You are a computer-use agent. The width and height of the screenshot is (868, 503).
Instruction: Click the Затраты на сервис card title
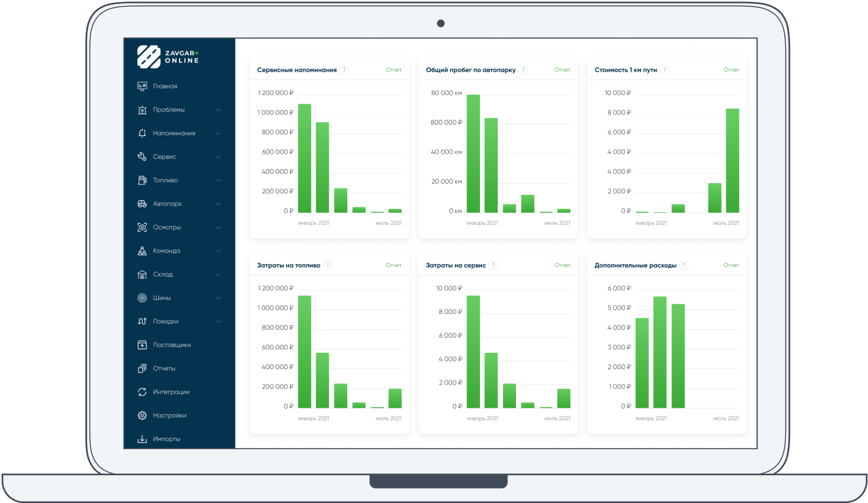[456, 265]
